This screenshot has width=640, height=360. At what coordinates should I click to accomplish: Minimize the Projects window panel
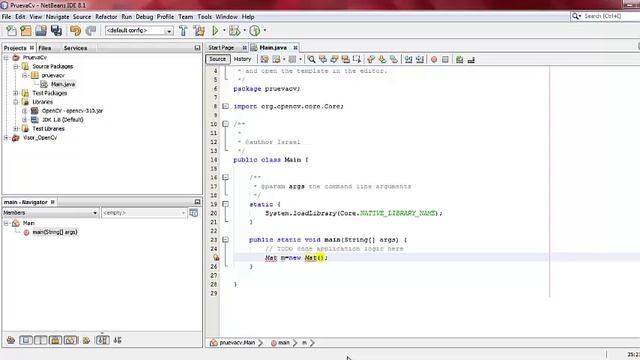click(x=198, y=48)
